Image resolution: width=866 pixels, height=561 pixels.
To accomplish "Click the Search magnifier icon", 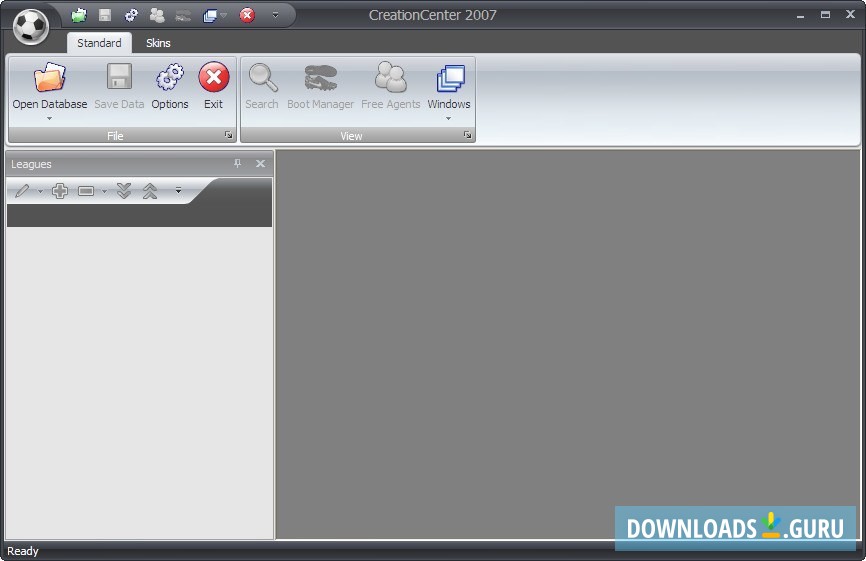I will coord(262,77).
